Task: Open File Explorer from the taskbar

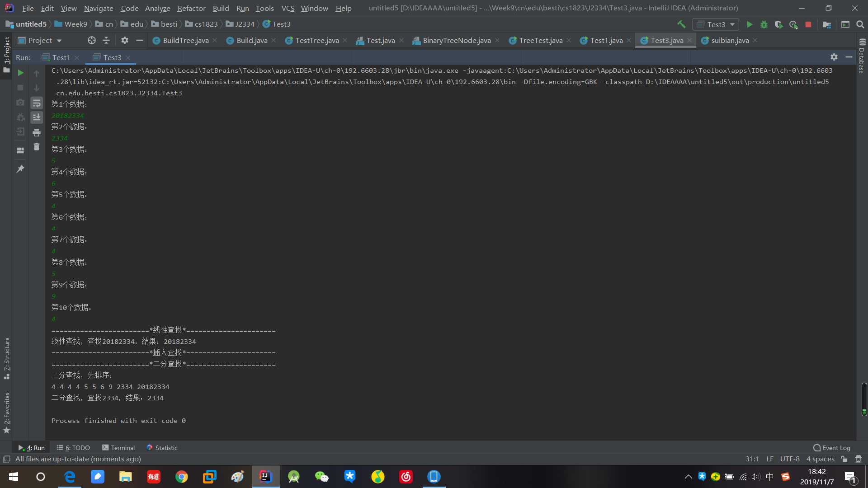Action: coord(125,477)
